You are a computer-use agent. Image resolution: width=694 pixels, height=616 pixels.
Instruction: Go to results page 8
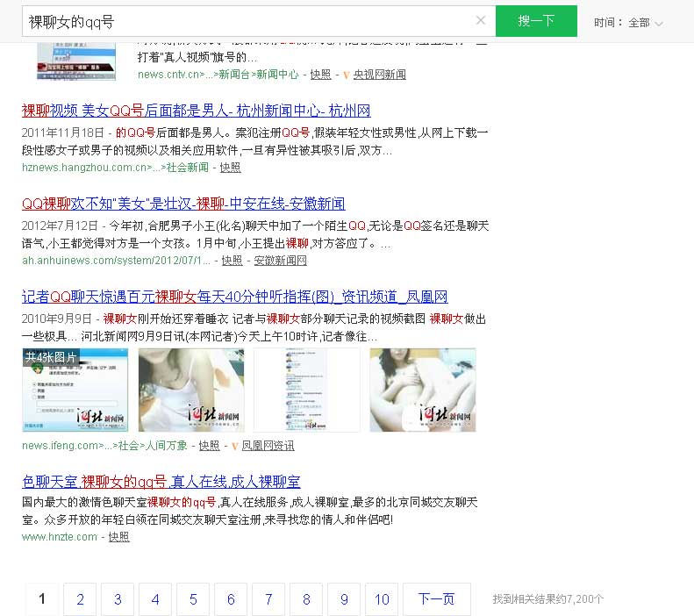(x=306, y=599)
